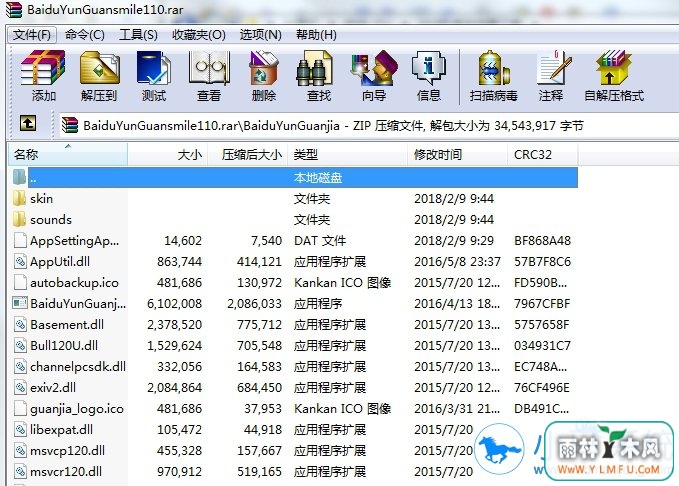Click the exiv2.dll file icon
The image size is (679, 486).
click(x=20, y=387)
